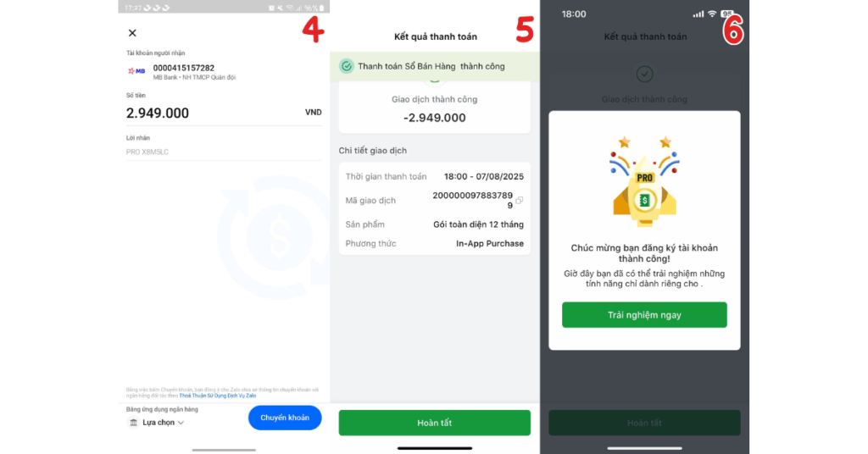Tap the MB Bank logo icon
The width and height of the screenshot is (868, 454).
tap(136, 71)
